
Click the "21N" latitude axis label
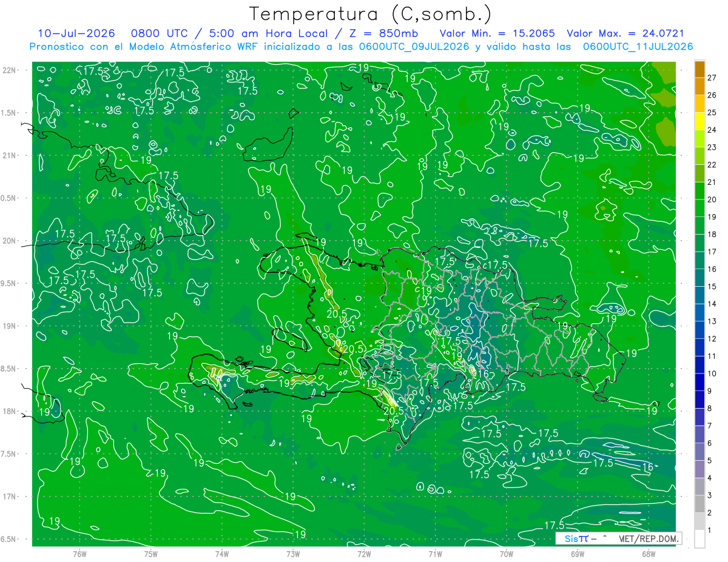[x=10, y=155]
